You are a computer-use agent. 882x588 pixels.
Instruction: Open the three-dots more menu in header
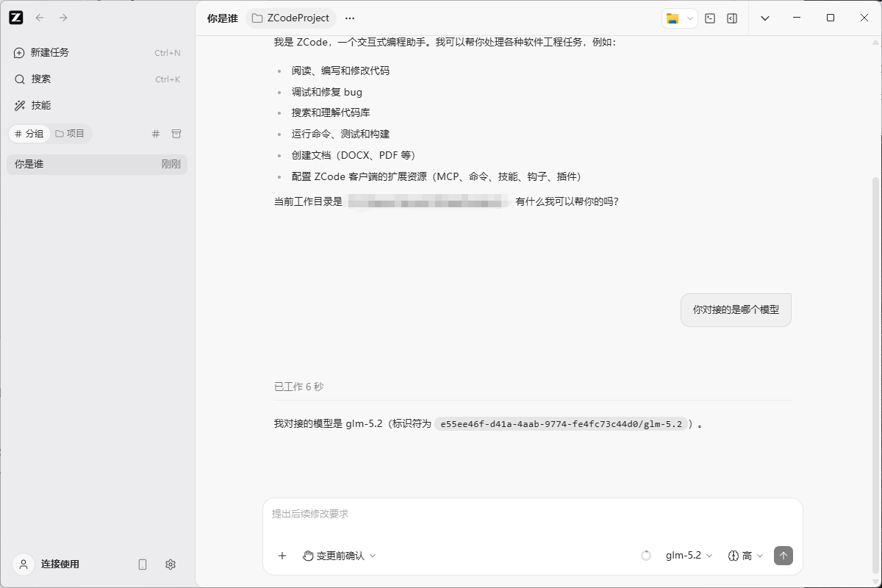[350, 18]
